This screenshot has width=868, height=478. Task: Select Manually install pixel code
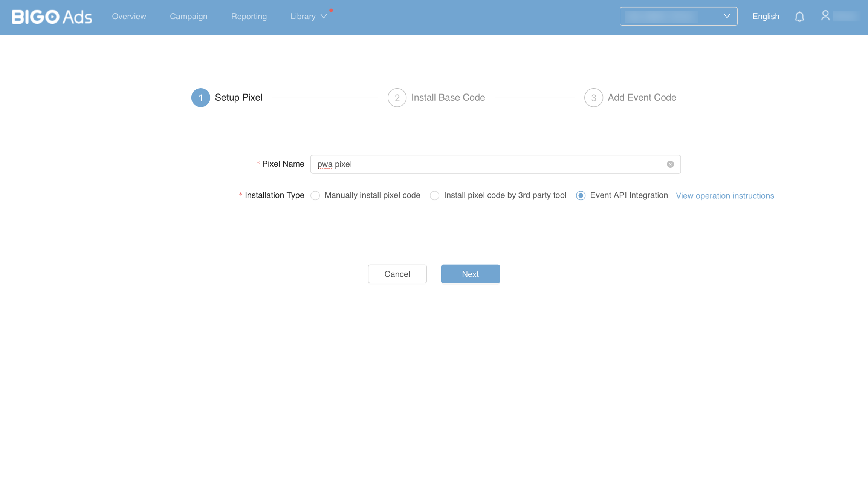tap(315, 196)
